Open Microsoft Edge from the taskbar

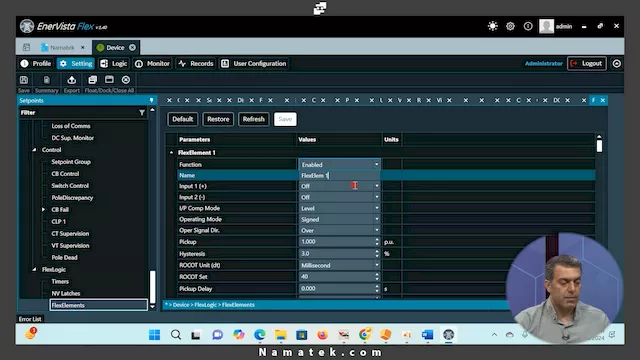(x=260, y=335)
